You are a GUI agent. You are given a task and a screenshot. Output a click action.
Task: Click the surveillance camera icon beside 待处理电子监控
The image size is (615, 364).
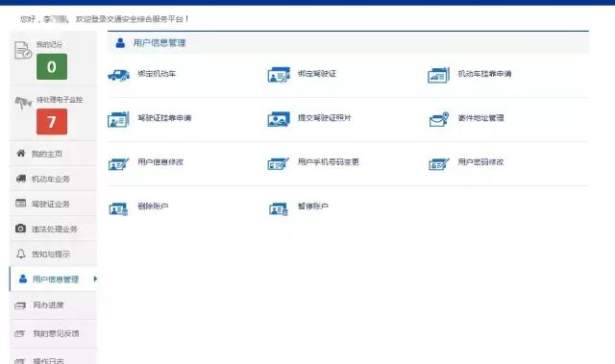coord(23,103)
